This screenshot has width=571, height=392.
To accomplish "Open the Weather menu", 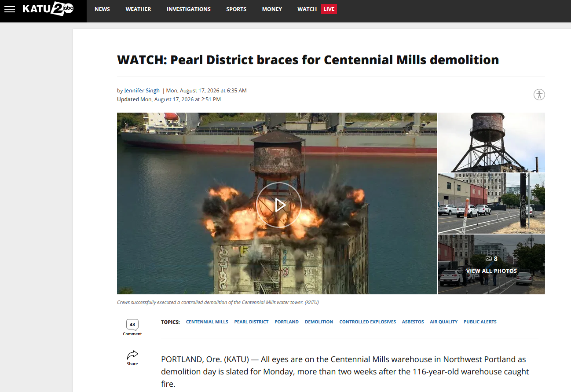I will 138,9.
